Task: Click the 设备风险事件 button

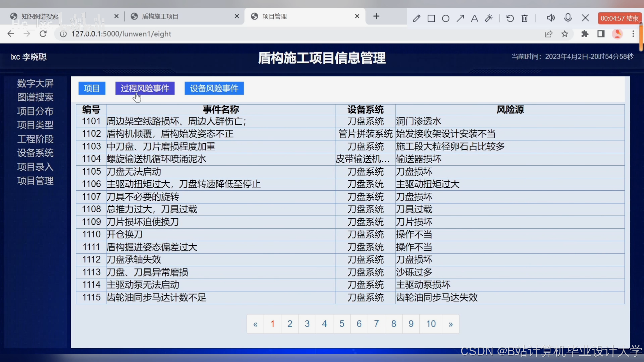Action: (x=214, y=88)
